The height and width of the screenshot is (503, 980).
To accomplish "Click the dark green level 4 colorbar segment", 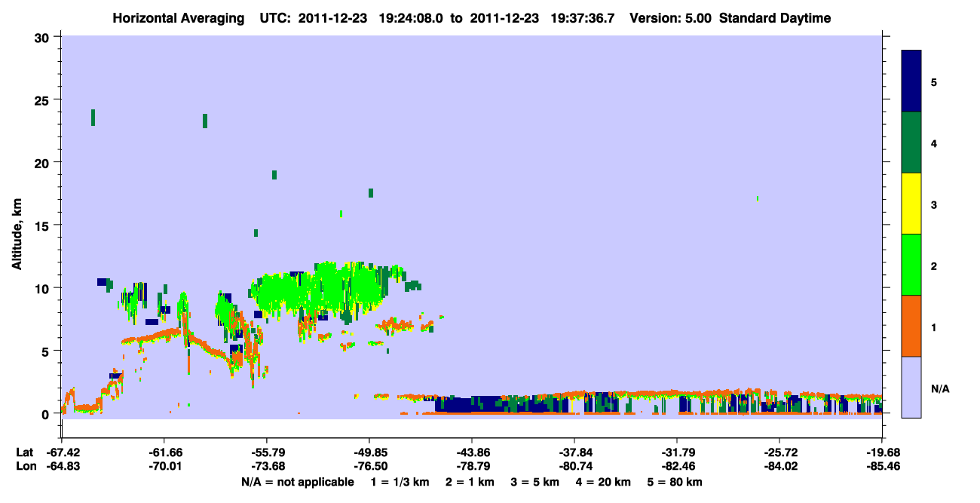I will click(x=911, y=143).
